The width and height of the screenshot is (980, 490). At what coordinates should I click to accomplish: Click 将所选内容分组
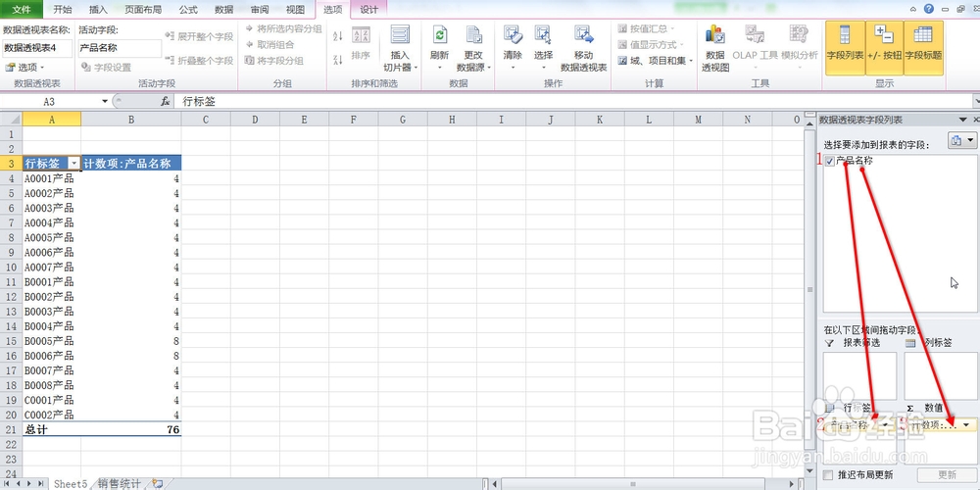[x=284, y=28]
